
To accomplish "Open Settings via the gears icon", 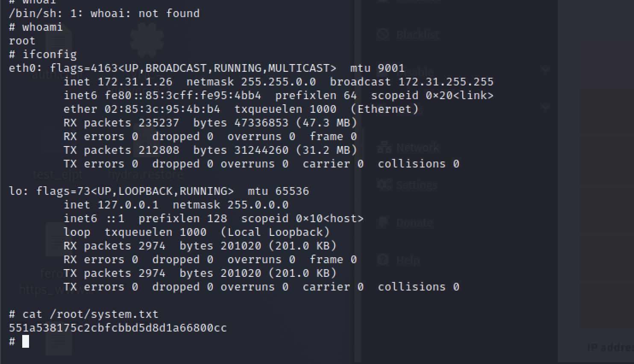I will tap(384, 185).
